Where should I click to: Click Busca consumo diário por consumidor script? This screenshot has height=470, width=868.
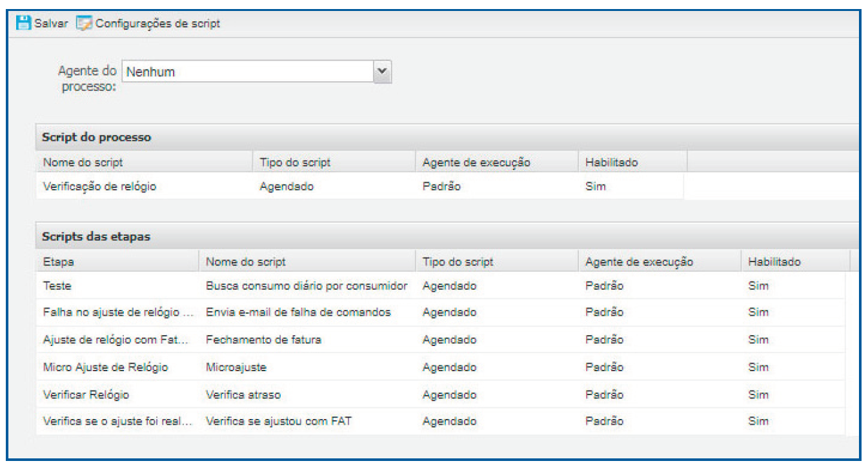(x=307, y=285)
